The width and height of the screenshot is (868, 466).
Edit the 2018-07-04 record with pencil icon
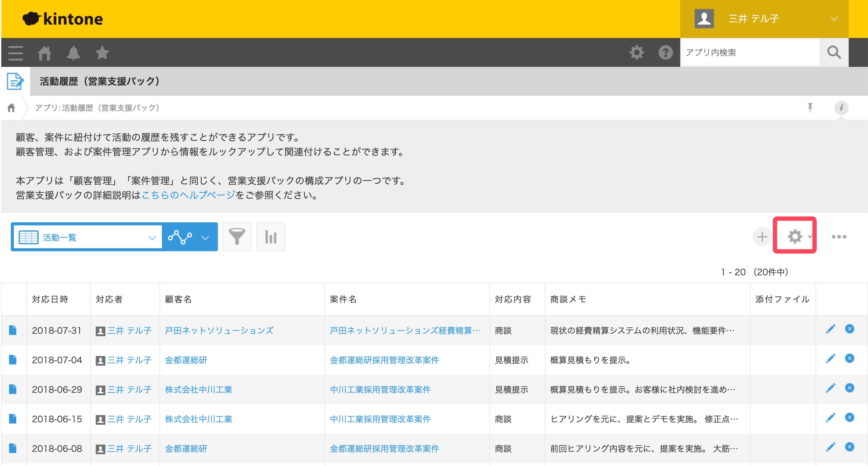[830, 358]
